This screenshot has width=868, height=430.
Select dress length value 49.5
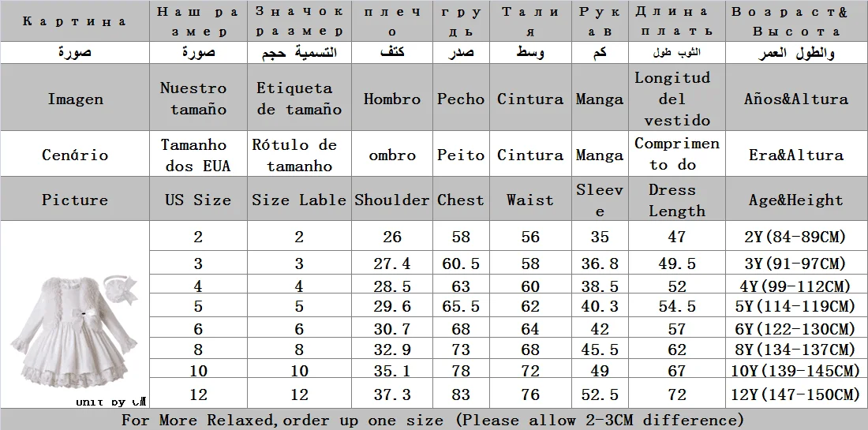click(677, 264)
